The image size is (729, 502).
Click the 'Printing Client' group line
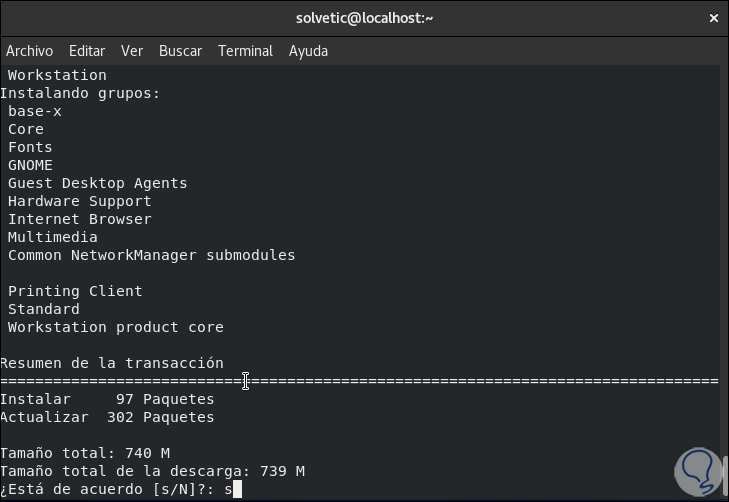coord(75,291)
